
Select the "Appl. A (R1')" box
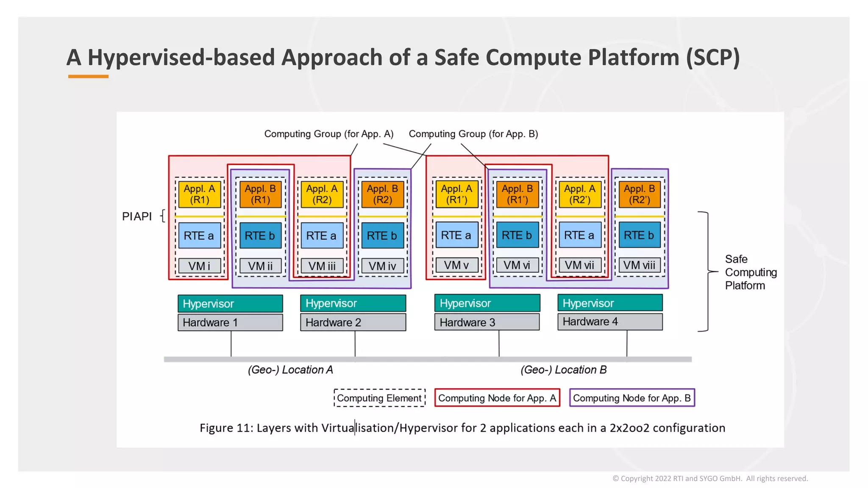(x=457, y=194)
